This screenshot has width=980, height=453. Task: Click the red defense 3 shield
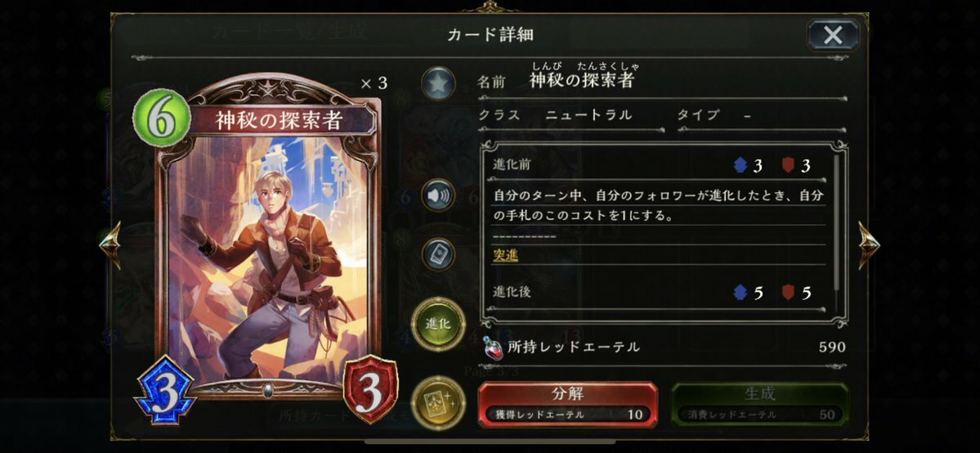370,388
